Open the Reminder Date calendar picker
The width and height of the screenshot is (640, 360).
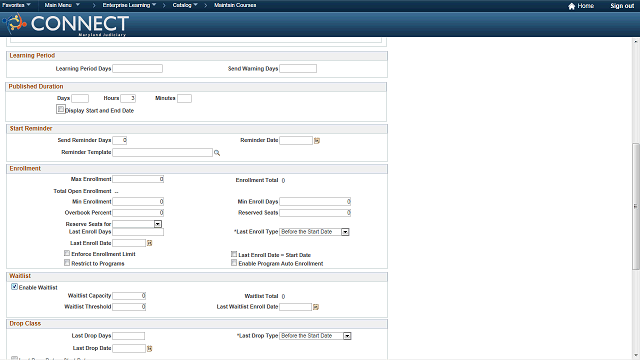click(317, 140)
